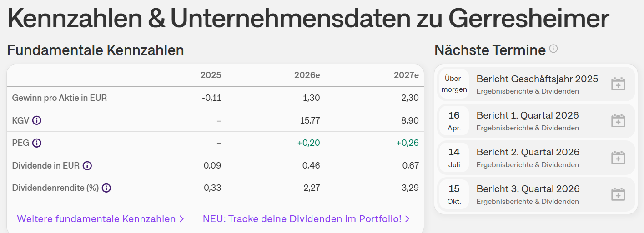Image resolution: width=644 pixels, height=233 pixels.
Task: Click the 2026e column header
Action: click(307, 75)
